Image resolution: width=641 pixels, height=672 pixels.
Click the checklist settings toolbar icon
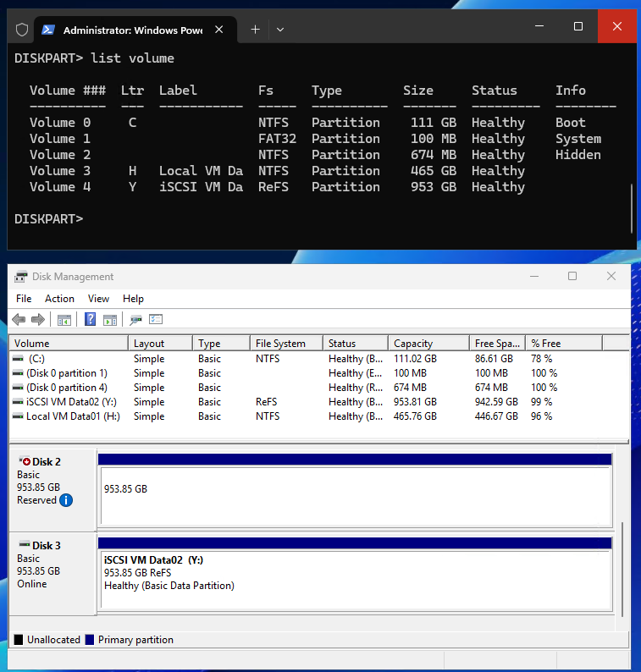click(156, 319)
